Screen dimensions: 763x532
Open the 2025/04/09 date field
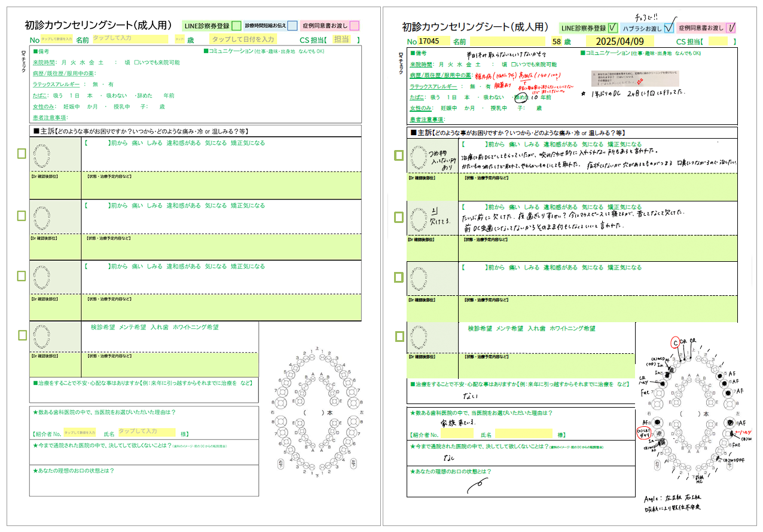(619, 41)
